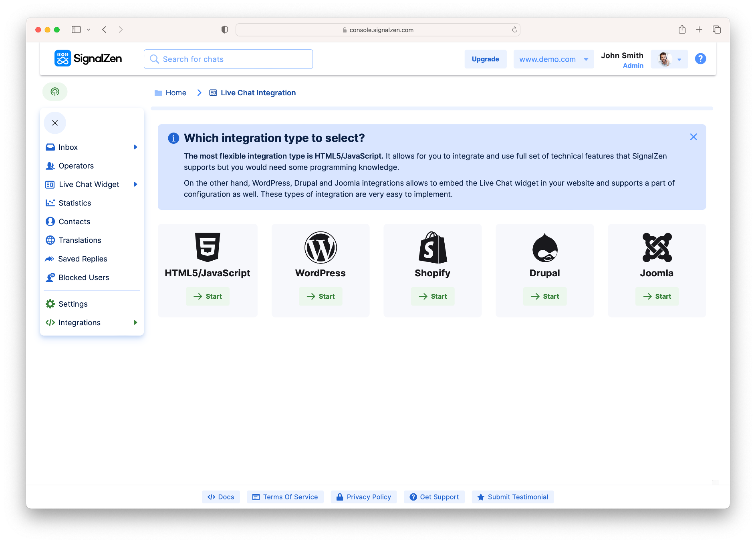
Task: Click the blue help question mark icon
Action: click(x=700, y=59)
